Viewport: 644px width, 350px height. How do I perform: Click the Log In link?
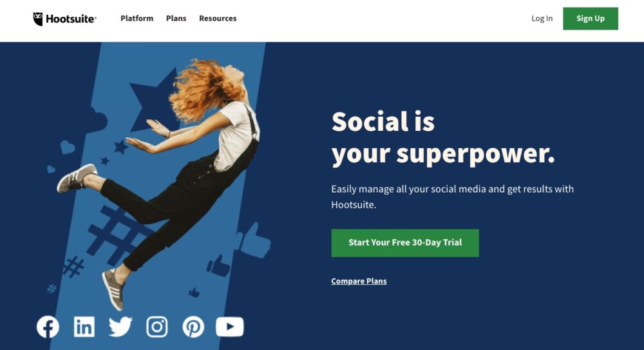coord(542,19)
